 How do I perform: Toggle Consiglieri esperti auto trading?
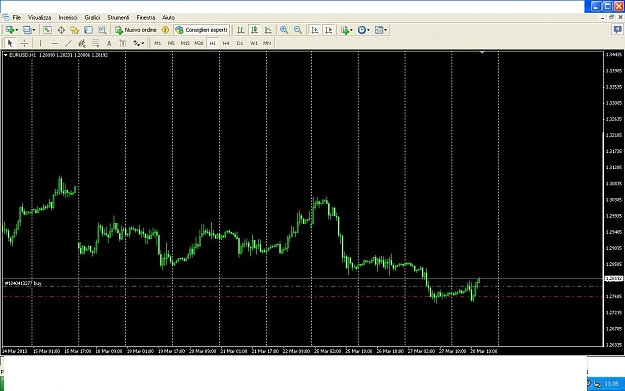tap(201, 30)
